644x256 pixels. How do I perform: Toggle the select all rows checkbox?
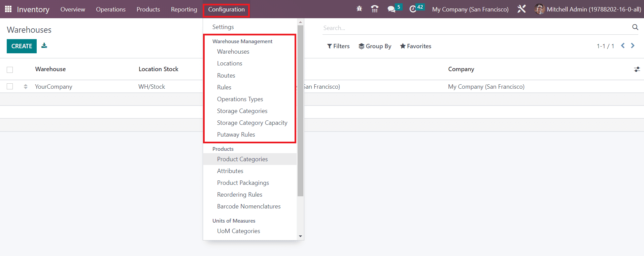click(x=10, y=69)
